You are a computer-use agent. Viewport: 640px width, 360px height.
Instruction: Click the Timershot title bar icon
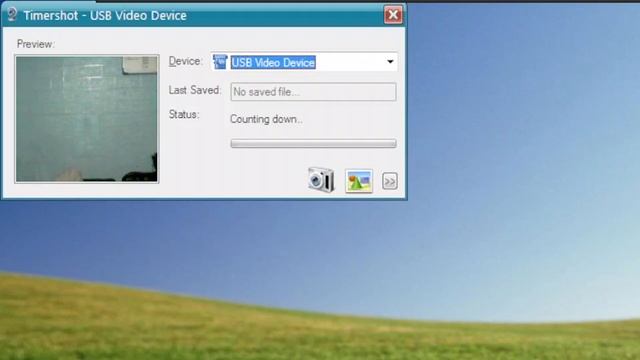(x=12, y=15)
